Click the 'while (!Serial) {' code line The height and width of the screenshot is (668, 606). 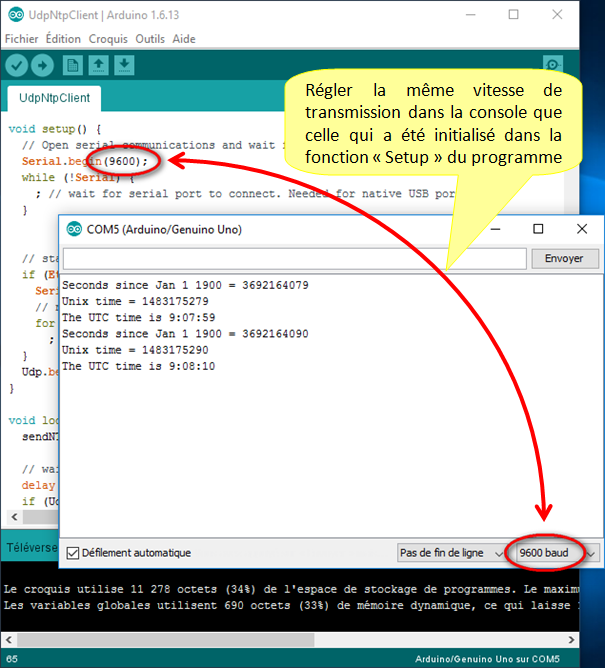pyautogui.click(x=78, y=178)
